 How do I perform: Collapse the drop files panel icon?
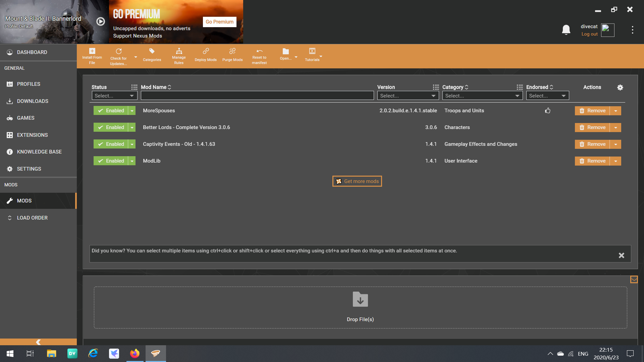(634, 279)
